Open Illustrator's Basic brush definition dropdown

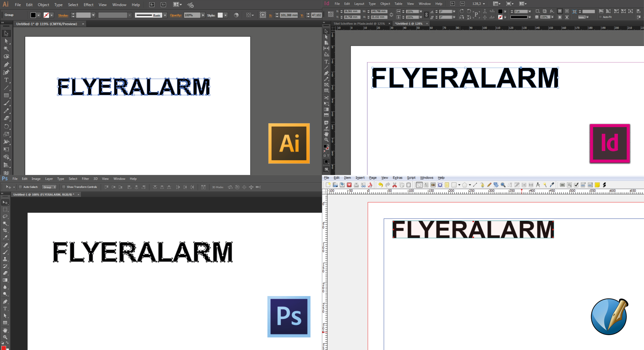click(x=165, y=15)
